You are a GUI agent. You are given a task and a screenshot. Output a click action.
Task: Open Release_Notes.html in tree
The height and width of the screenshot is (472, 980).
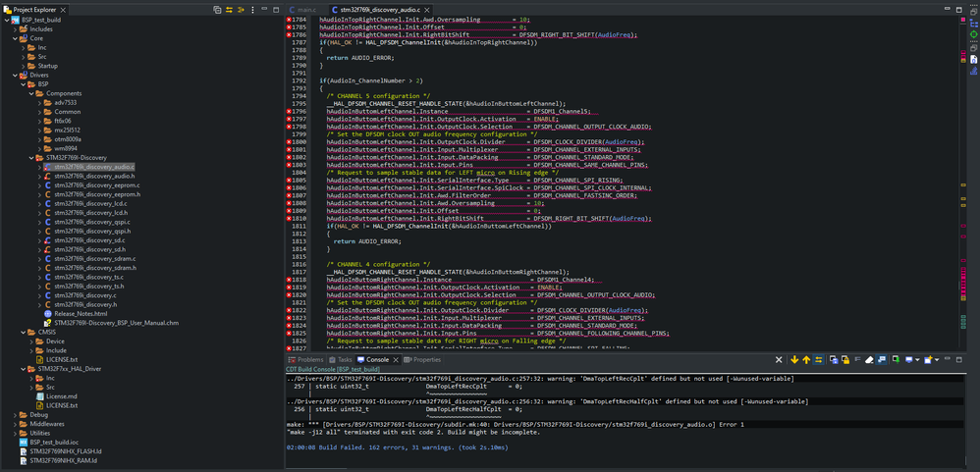(x=81, y=313)
